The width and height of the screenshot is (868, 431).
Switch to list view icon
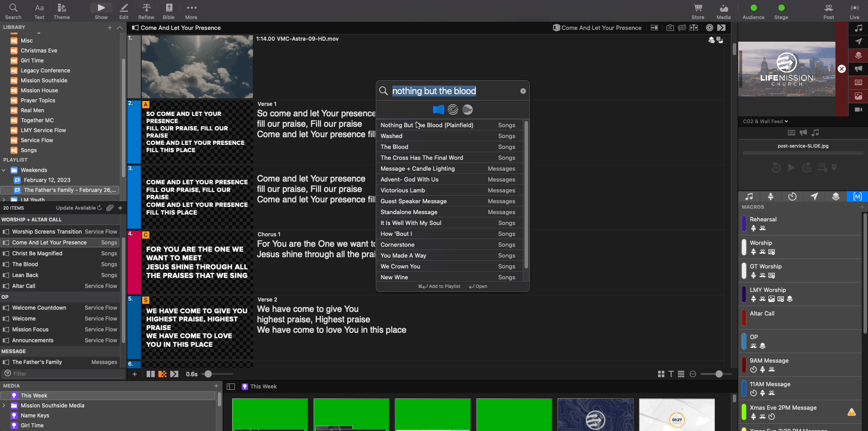click(x=681, y=374)
